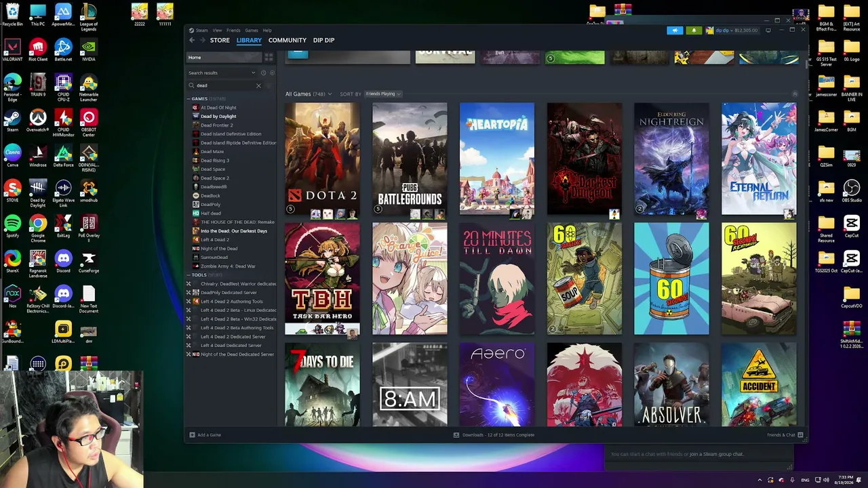Open the Battle.net desktop shortcut
Image resolution: width=868 pixels, height=488 pixels.
tap(63, 49)
